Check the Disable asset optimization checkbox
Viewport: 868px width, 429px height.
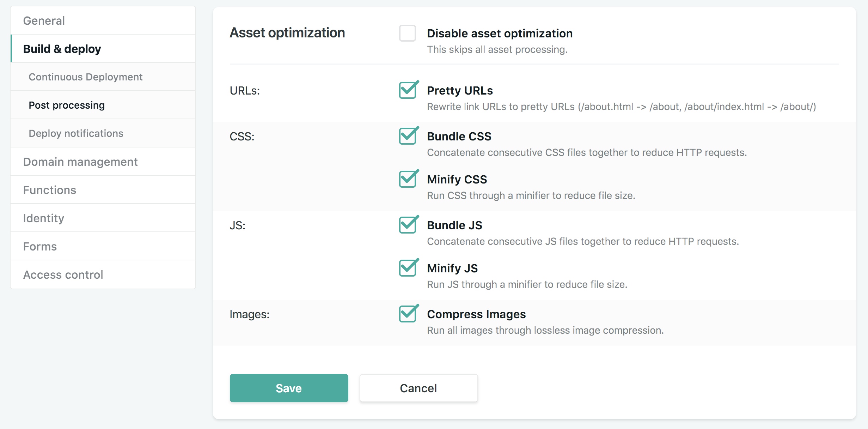point(407,34)
